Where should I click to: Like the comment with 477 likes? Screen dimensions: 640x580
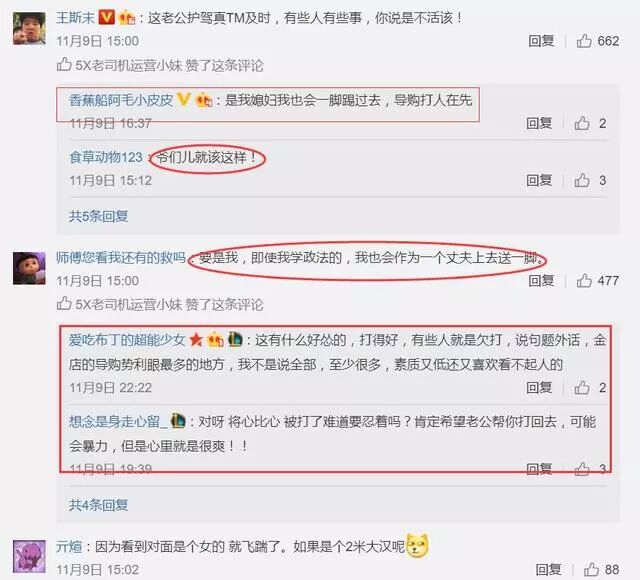[x=584, y=280]
